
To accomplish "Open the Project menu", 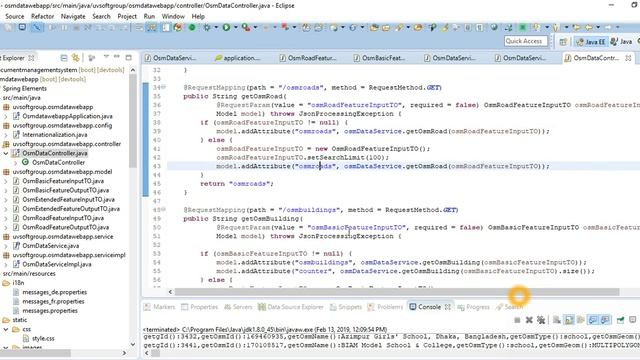I will (127, 16).
